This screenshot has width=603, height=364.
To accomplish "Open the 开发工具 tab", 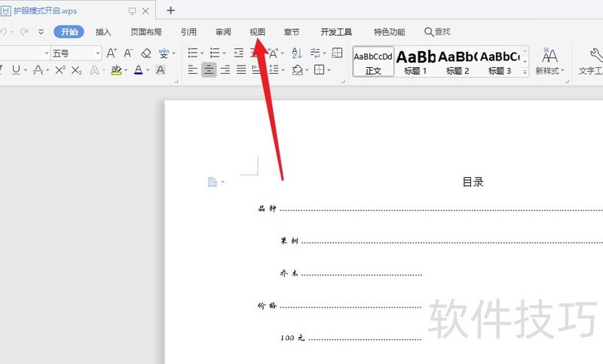I will pos(336,32).
